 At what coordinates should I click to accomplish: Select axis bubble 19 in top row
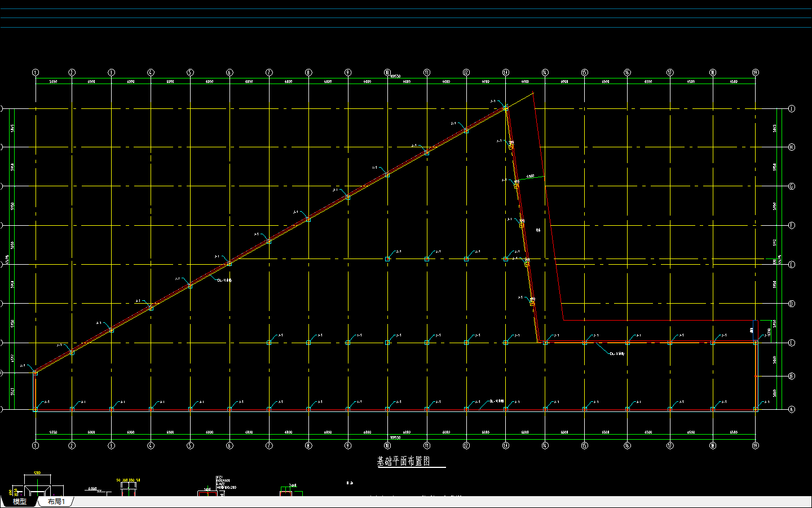pyautogui.click(x=756, y=72)
